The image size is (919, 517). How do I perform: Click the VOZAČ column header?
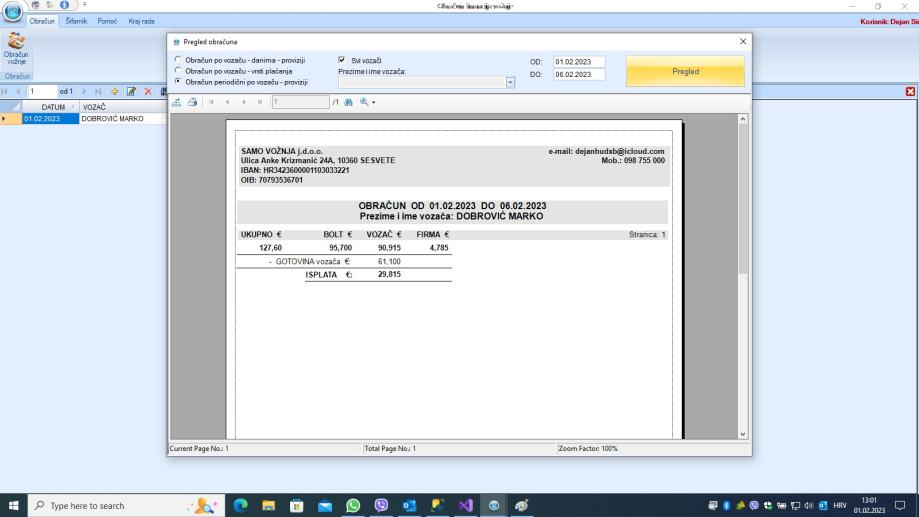(x=122, y=107)
